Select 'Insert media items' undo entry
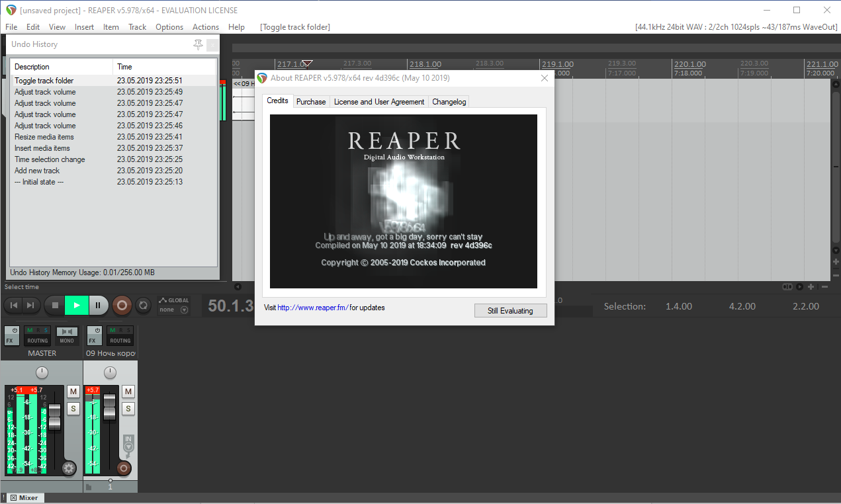Viewport: 841px width, 504px height. (x=113, y=148)
